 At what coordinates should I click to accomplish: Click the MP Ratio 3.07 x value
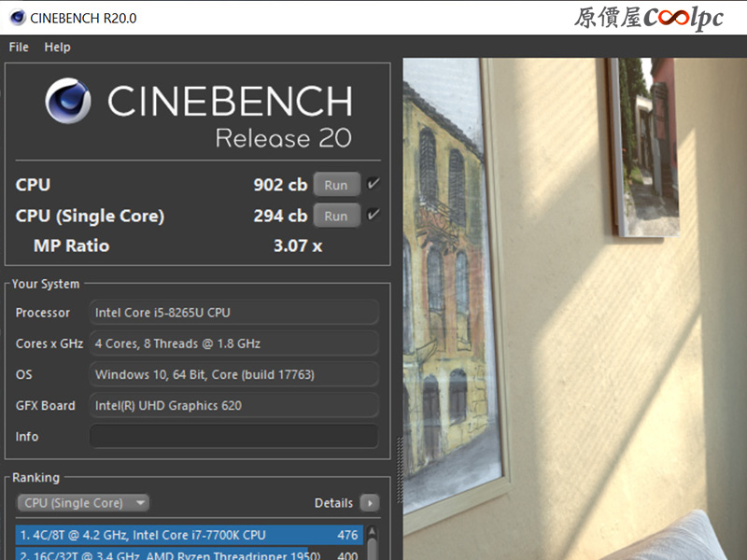click(x=298, y=245)
